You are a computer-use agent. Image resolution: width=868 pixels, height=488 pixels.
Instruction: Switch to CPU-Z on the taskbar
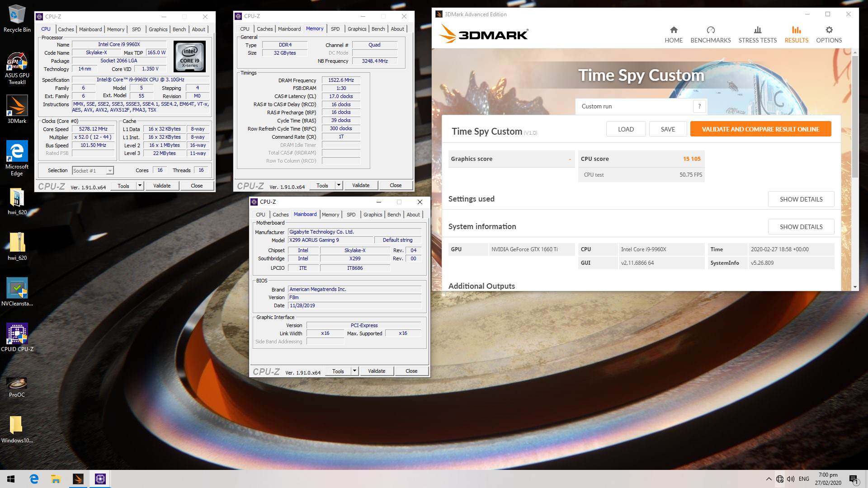(100, 479)
